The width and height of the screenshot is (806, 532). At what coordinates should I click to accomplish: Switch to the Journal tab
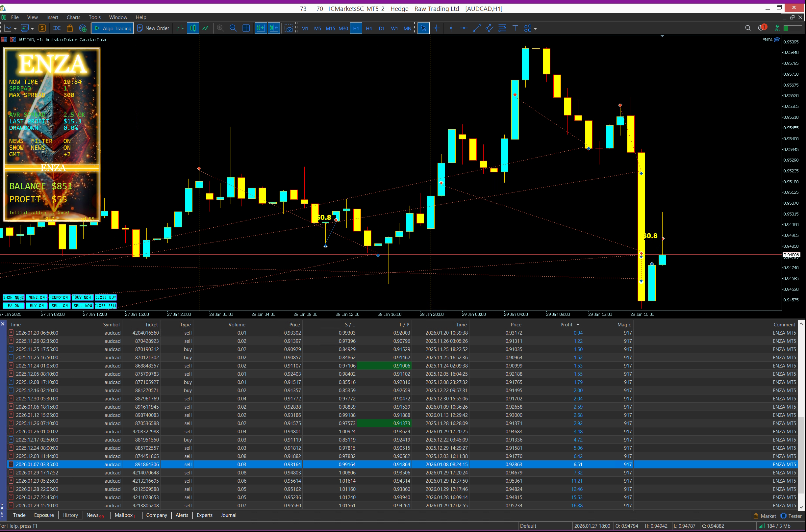click(x=228, y=515)
